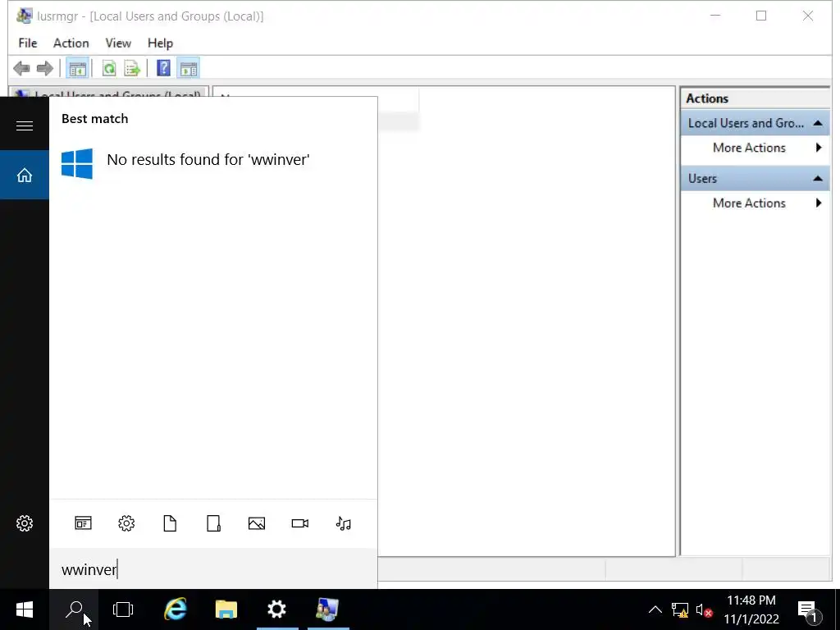Open the View menu

[118, 43]
